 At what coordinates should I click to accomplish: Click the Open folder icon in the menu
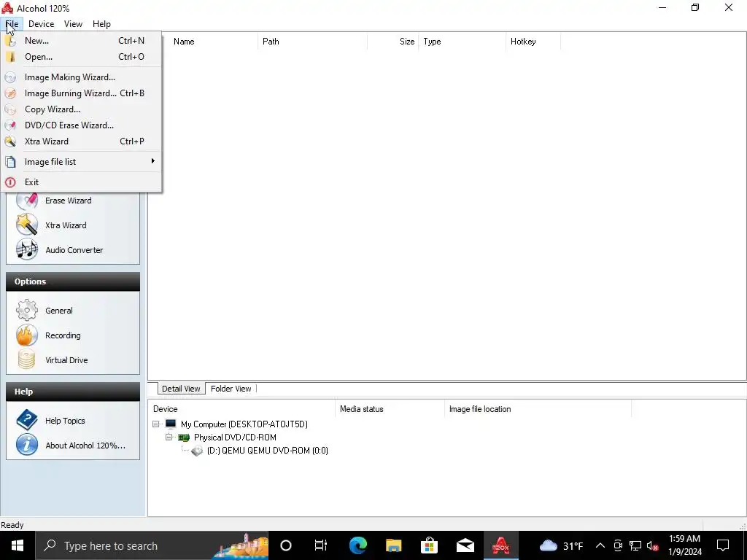tap(10, 57)
